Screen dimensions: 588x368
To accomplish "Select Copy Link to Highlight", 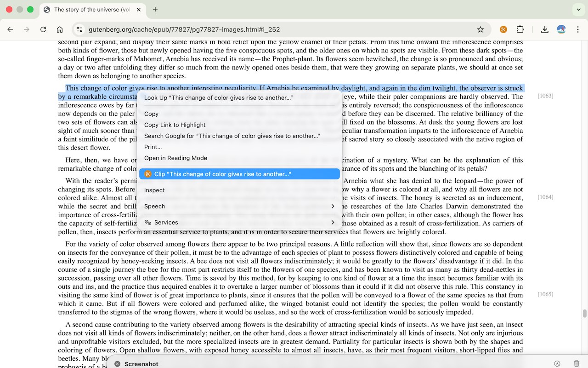I will point(239,125).
